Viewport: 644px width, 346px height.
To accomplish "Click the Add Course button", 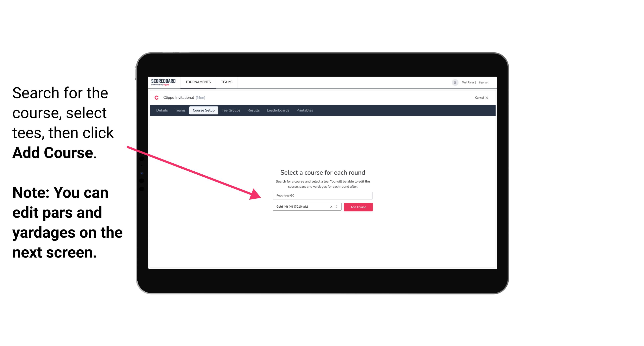I will pos(357,207).
